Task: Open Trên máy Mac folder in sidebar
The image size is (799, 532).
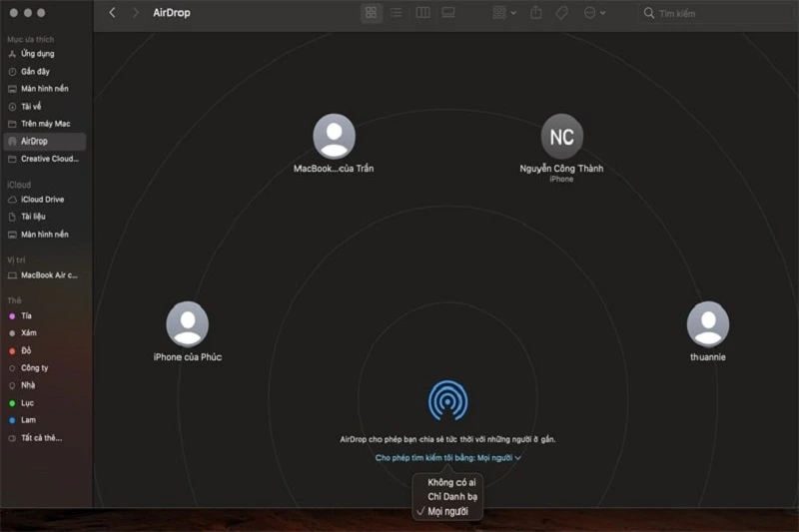Action: (44, 124)
